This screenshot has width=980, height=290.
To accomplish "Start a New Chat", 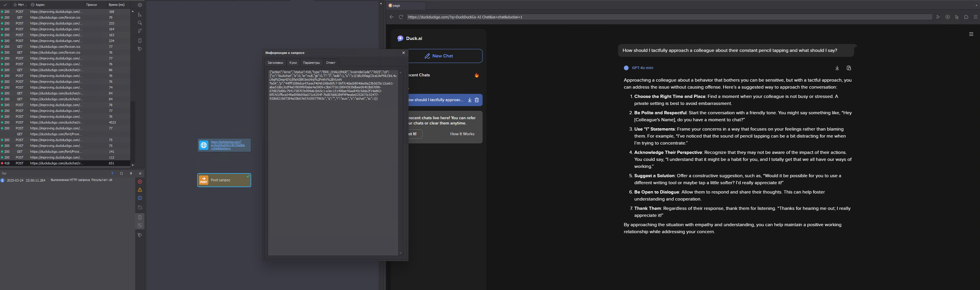I will coord(445,56).
